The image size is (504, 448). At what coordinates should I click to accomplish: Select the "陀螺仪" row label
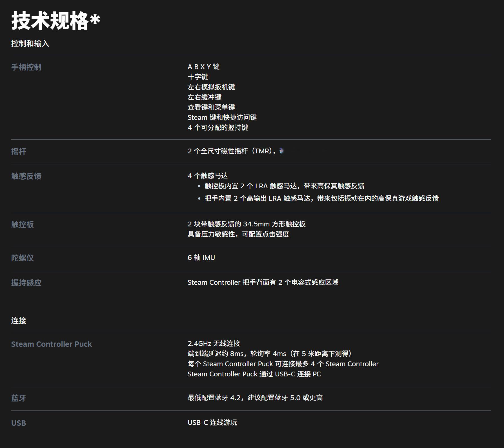click(x=23, y=258)
